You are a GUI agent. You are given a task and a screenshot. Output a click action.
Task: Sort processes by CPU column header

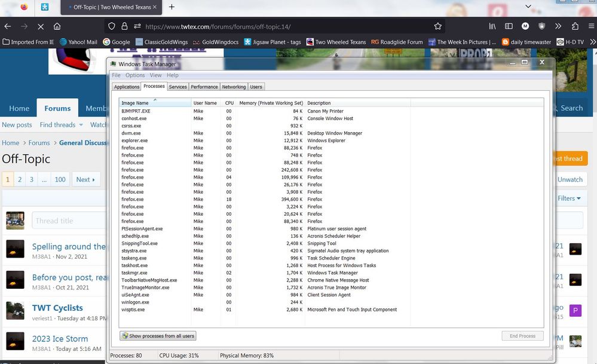[229, 103]
